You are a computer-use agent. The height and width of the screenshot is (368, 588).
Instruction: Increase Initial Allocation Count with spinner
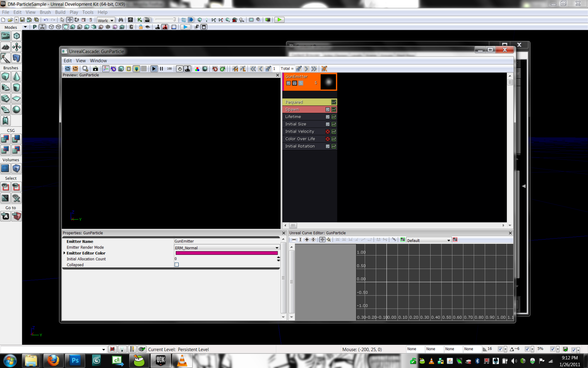(x=278, y=257)
